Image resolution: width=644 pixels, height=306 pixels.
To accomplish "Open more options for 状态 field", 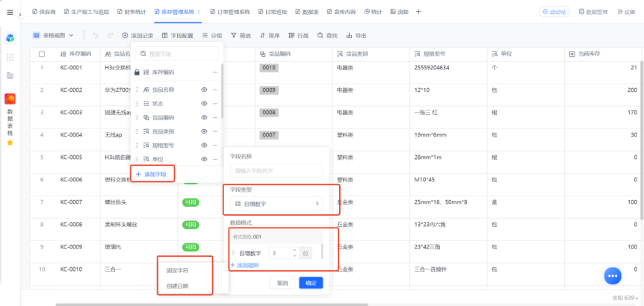I will [x=215, y=104].
